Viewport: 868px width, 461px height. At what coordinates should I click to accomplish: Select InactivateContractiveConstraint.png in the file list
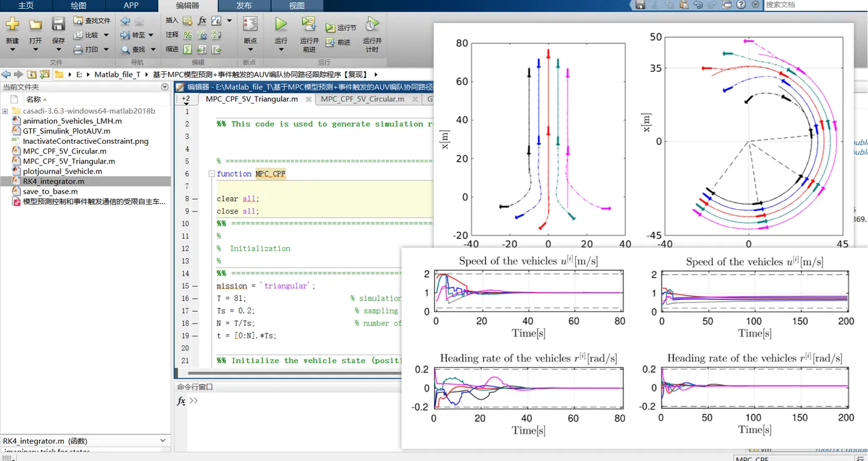(86, 141)
